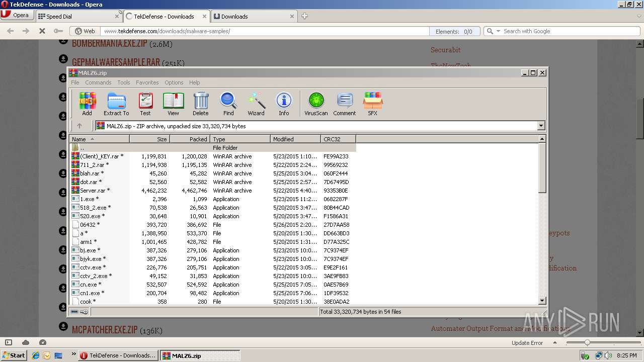Open the Comment toolbar icon
Screen dimensions: 644x362
[x=345, y=104]
